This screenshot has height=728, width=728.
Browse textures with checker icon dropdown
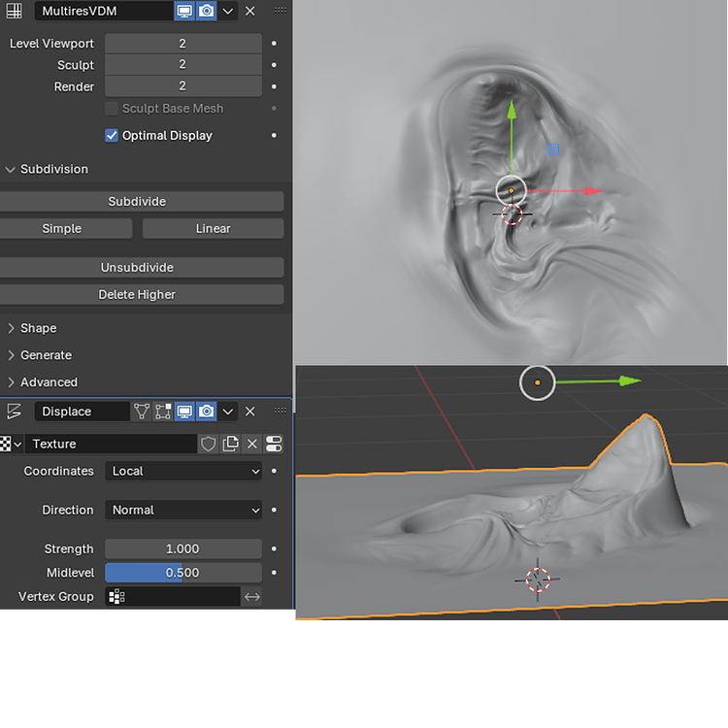[x=11, y=444]
